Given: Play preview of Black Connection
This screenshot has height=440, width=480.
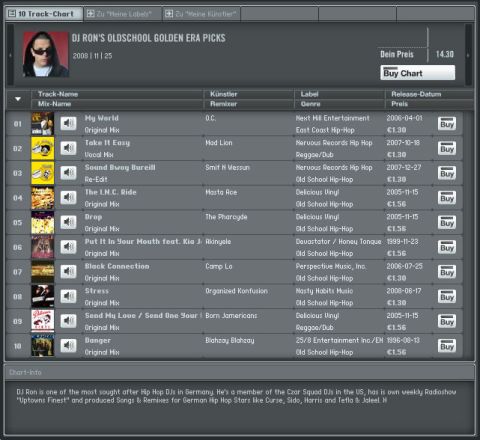Looking at the screenshot, I should (x=68, y=271).
